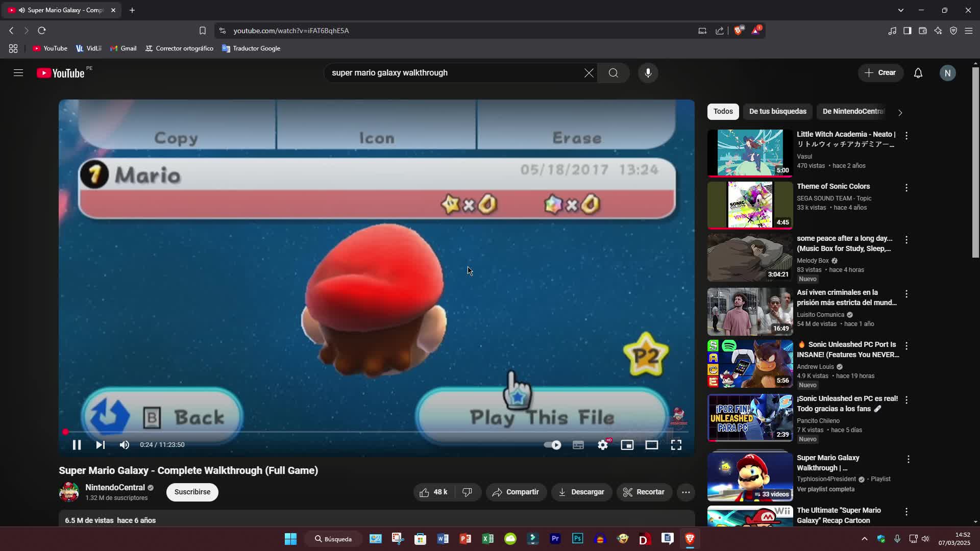Click the search magnifier button
Image resolution: width=980 pixels, height=551 pixels.
click(x=614, y=73)
